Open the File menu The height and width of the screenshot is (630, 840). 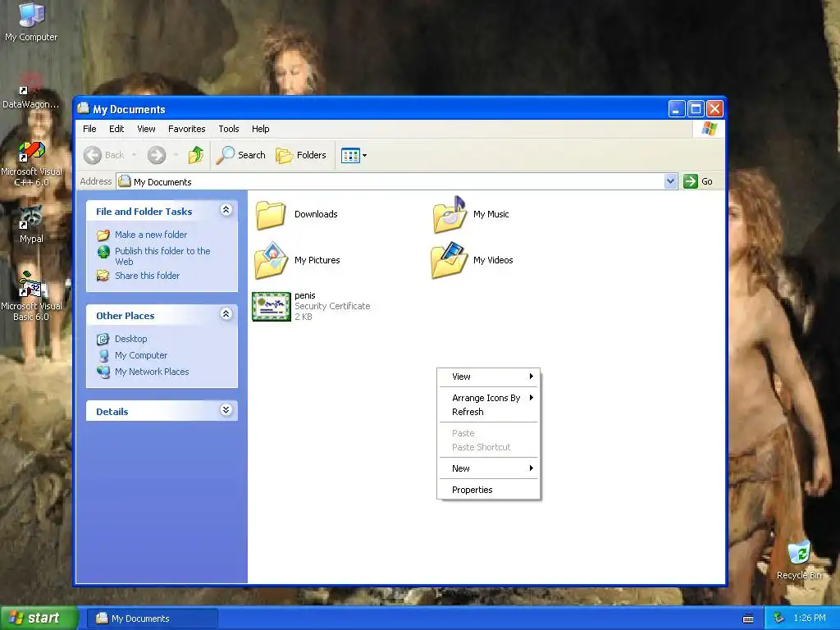[x=89, y=129]
